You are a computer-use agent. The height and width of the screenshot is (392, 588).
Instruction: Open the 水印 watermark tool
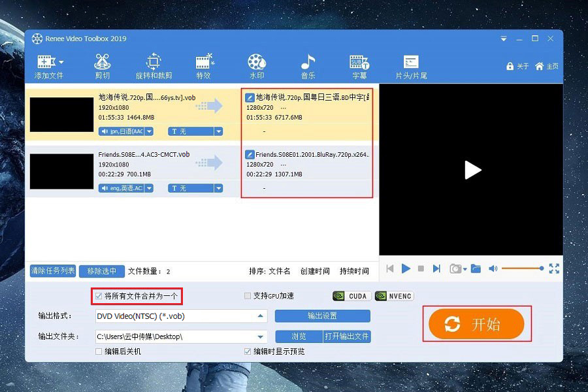point(257,67)
